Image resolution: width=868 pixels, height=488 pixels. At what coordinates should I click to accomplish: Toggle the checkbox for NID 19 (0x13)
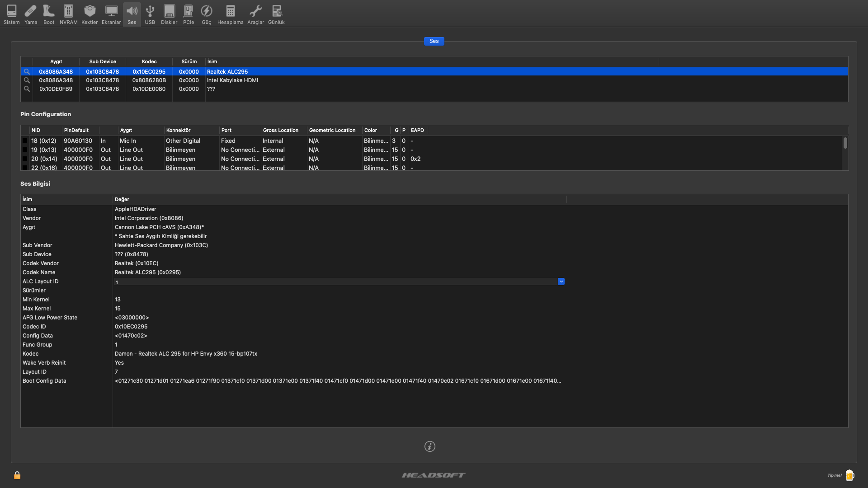25,150
